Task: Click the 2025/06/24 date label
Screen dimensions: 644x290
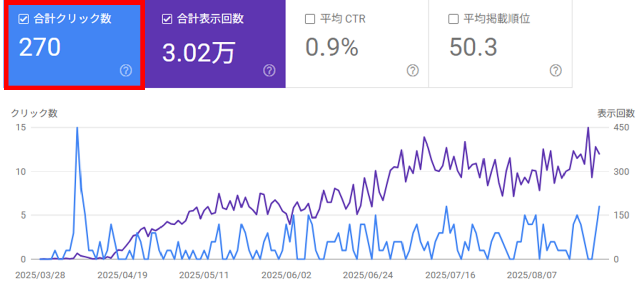Action: pos(368,275)
